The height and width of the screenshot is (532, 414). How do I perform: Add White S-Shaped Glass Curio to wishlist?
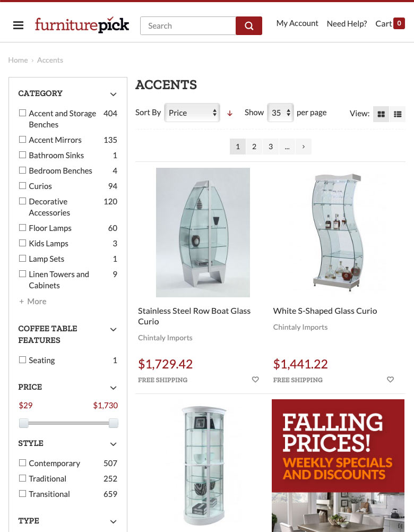click(x=390, y=380)
